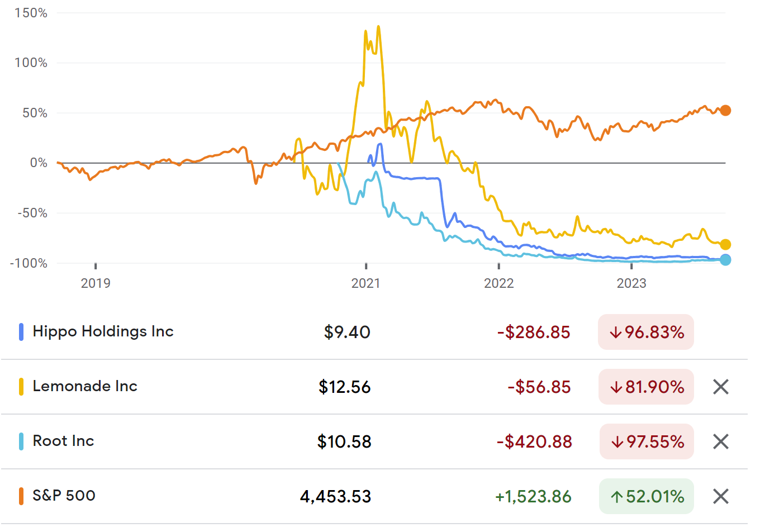The height and width of the screenshot is (532, 760).
Task: Click the 52.01% gain badge for S&P 500
Action: (x=647, y=496)
